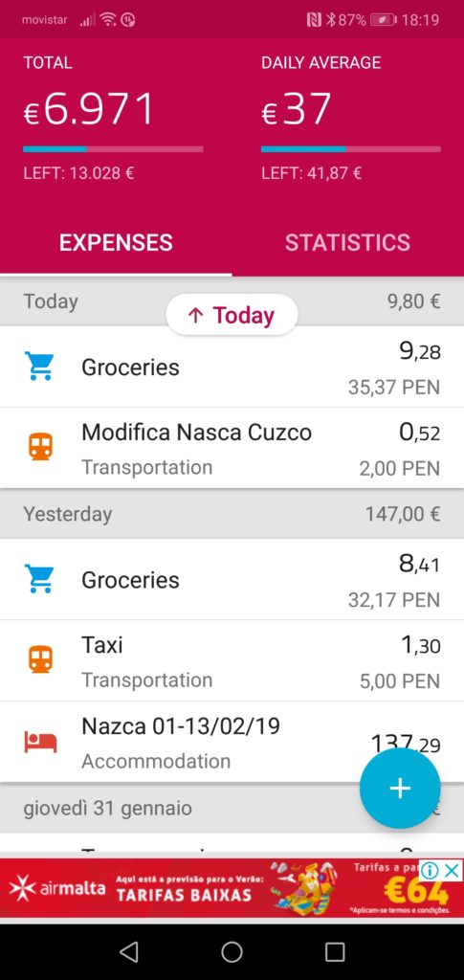Viewport: 464px width, 980px height.
Task: Tap the cart icon beside yesterday's Groceries
Action: (38, 579)
